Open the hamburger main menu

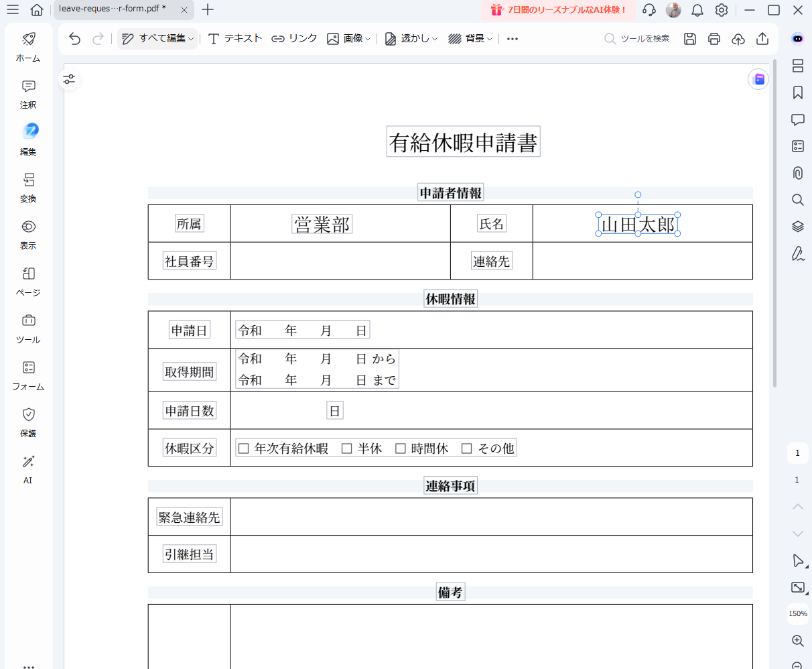pos(13,9)
